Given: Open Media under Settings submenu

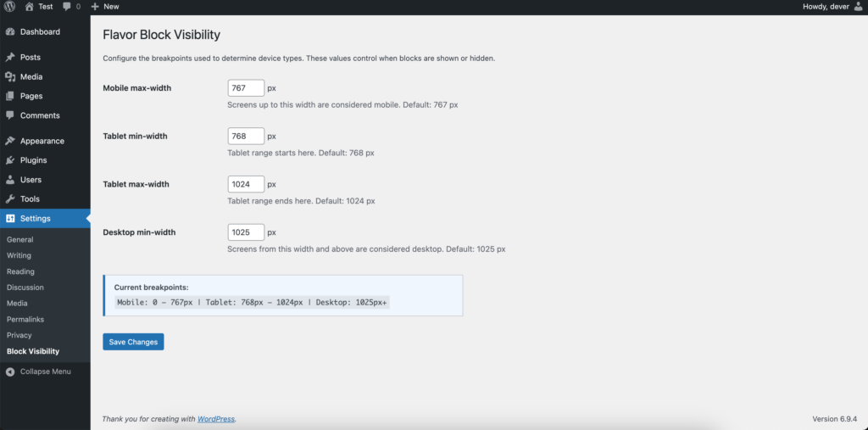Looking at the screenshot, I should (17, 303).
